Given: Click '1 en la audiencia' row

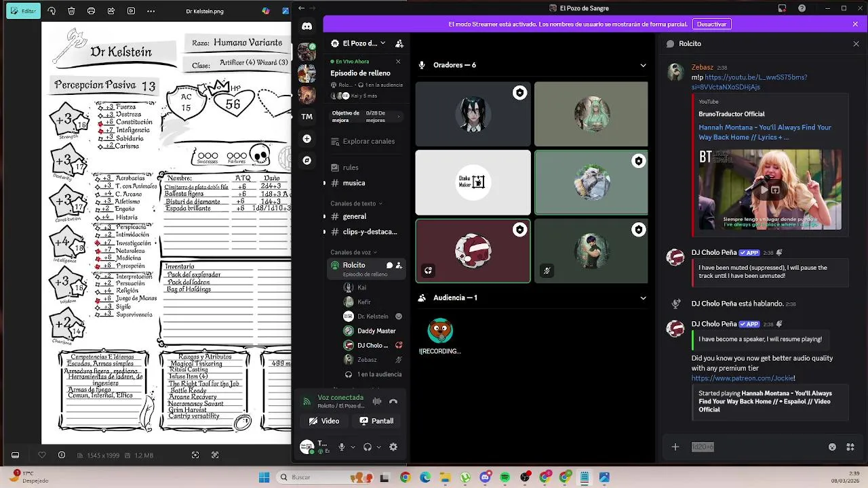Looking at the screenshot, I should click(372, 374).
